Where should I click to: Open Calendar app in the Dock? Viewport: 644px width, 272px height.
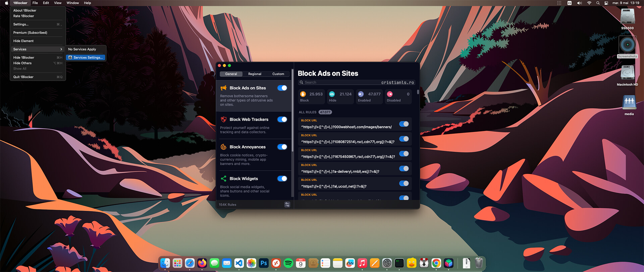click(301, 263)
